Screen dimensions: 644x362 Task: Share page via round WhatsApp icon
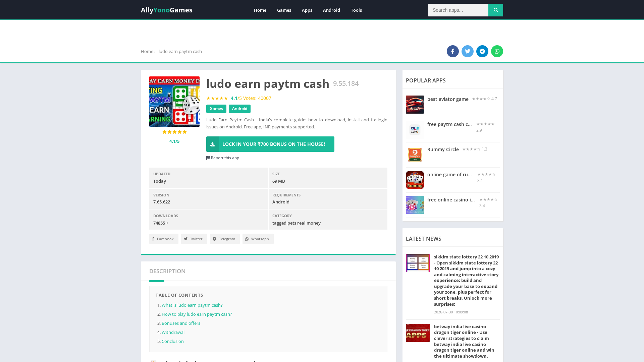(497, 51)
